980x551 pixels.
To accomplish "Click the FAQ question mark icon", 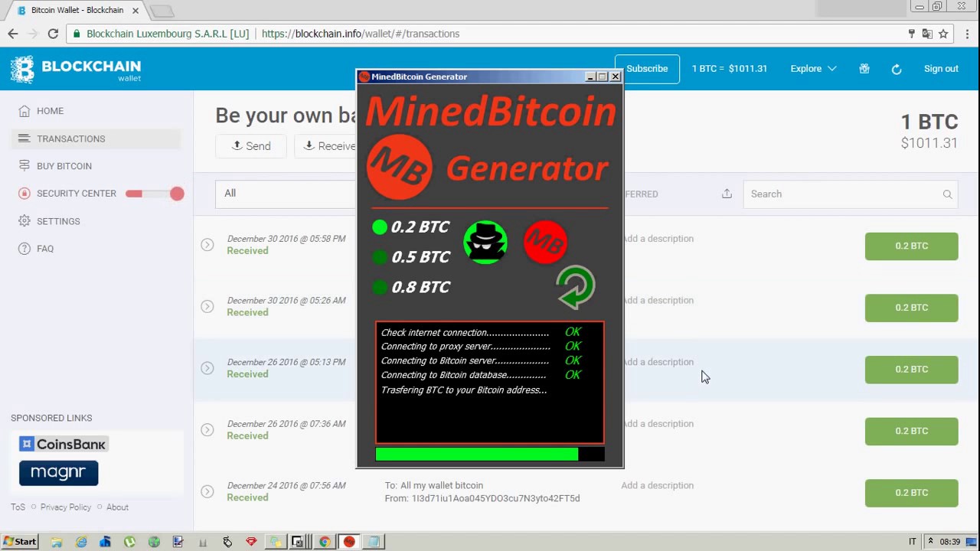I will (x=24, y=249).
